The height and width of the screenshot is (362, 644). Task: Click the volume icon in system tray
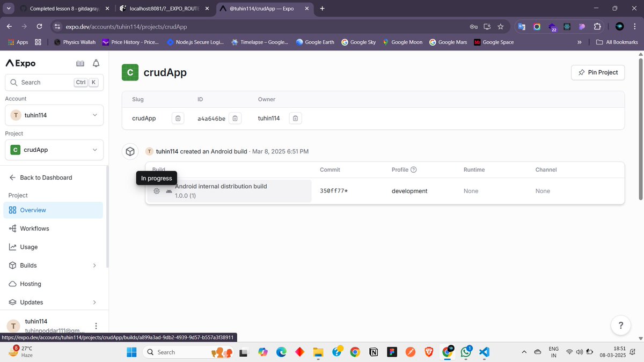point(580,352)
